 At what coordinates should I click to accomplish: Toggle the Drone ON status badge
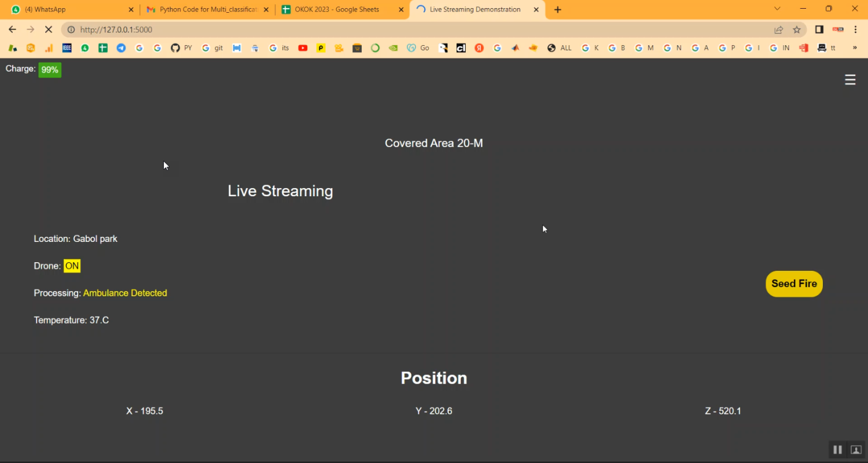72,266
